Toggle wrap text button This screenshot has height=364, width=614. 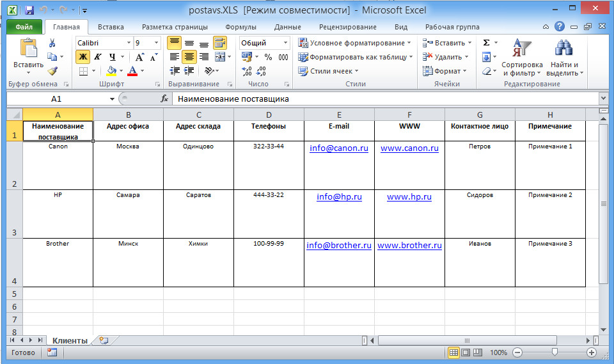[x=219, y=43]
